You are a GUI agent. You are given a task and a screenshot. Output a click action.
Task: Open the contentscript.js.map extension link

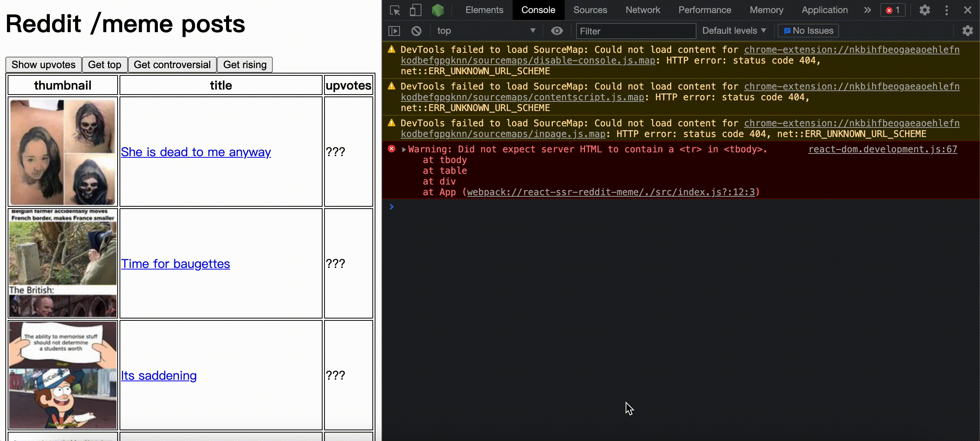[x=680, y=92]
